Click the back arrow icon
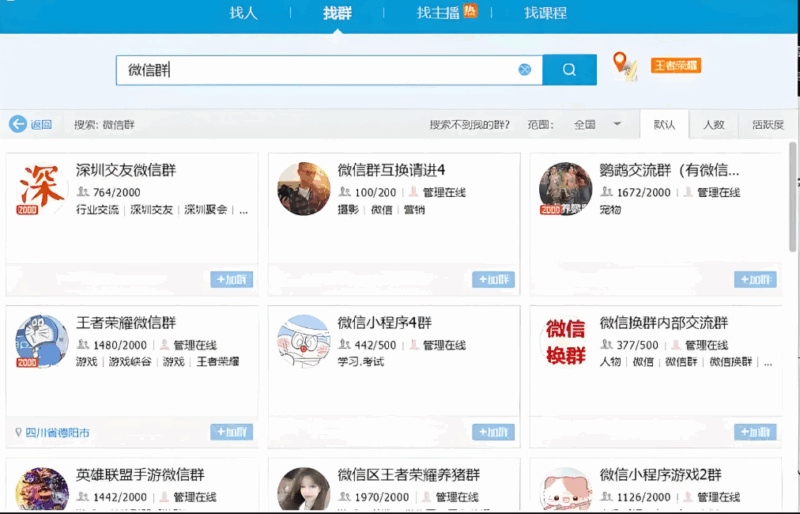The image size is (800, 514). pyautogui.click(x=18, y=124)
